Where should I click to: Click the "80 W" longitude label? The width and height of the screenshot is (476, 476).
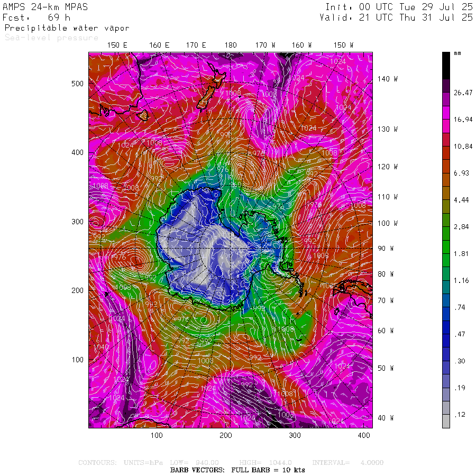tap(386, 274)
